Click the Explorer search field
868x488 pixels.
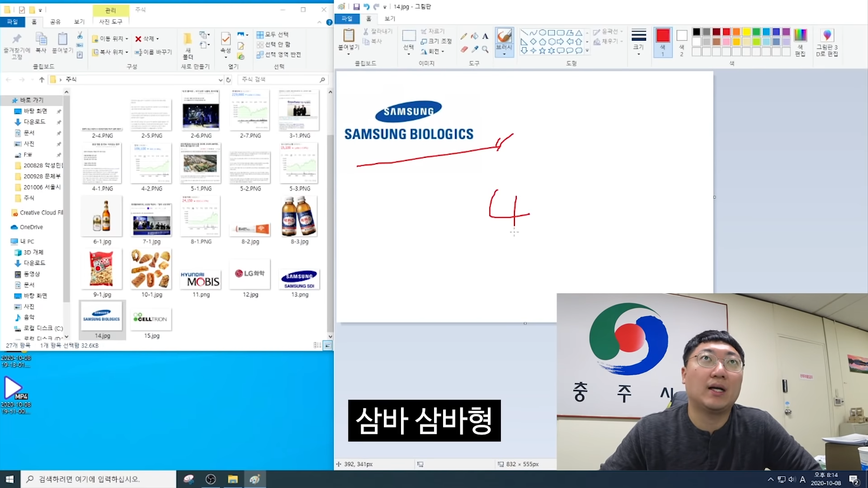coord(282,80)
